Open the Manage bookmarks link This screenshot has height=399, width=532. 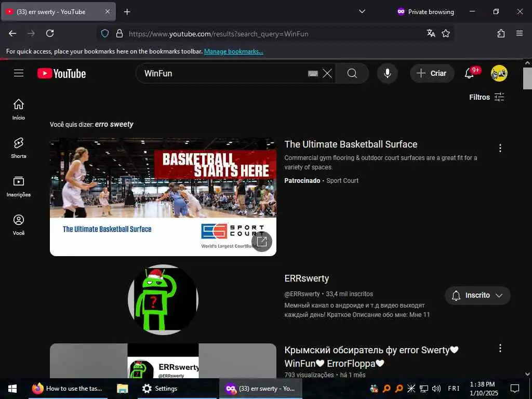233,51
